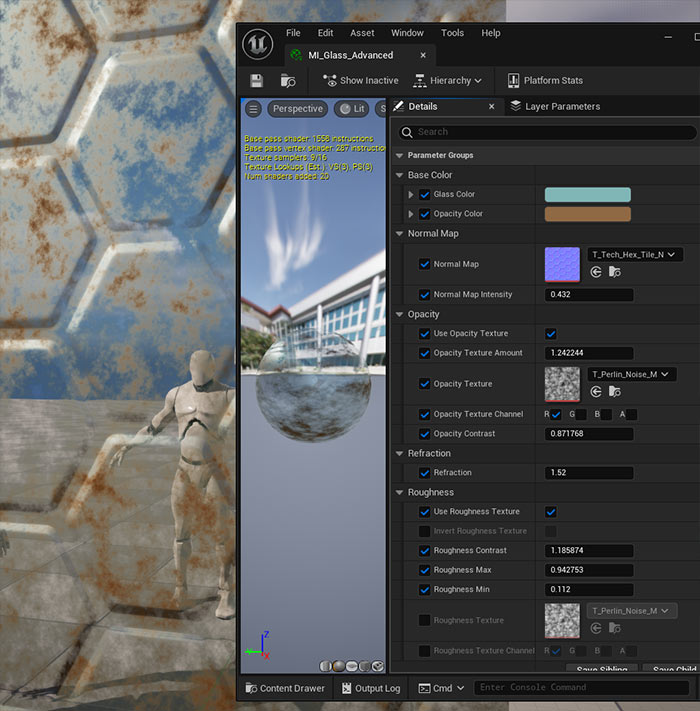Browse to Opacity Texture asset in Content Browser
The width and height of the screenshot is (700, 711).
[x=615, y=391]
